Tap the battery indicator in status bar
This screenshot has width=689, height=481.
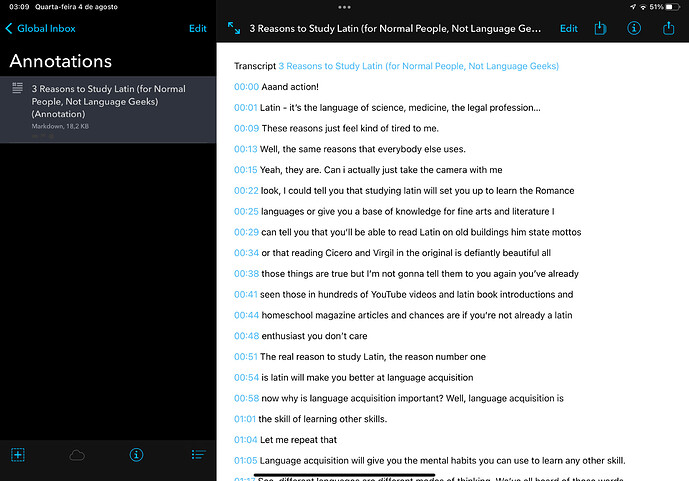tap(672, 7)
